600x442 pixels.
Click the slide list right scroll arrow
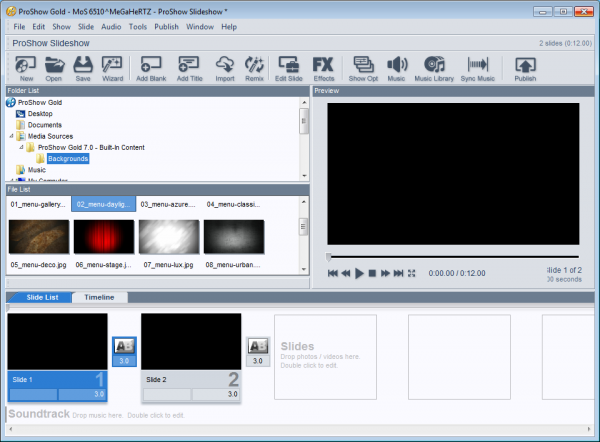(589, 429)
